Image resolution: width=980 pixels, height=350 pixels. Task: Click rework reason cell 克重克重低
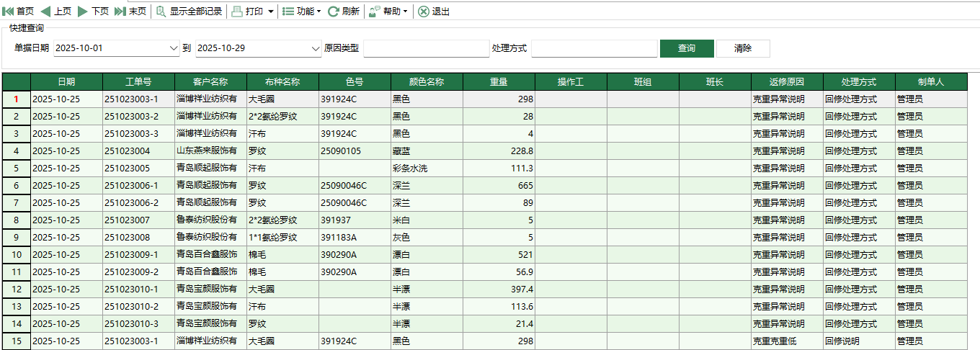(x=788, y=341)
